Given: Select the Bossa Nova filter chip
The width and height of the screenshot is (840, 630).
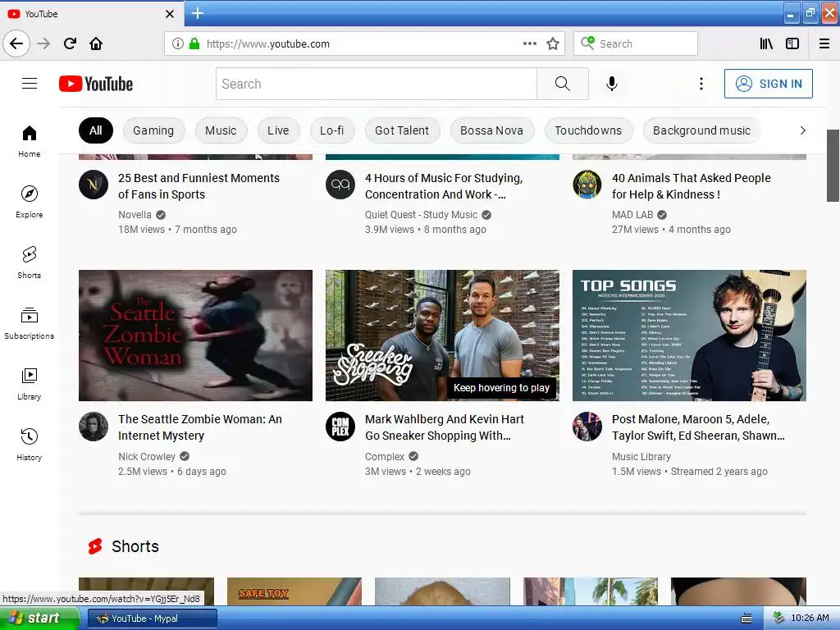Looking at the screenshot, I should [x=492, y=130].
